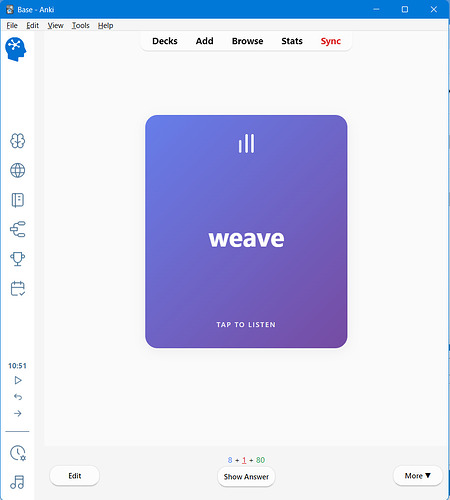The height and width of the screenshot is (500, 450).
Task: Open the music note icon
Action: (17, 482)
